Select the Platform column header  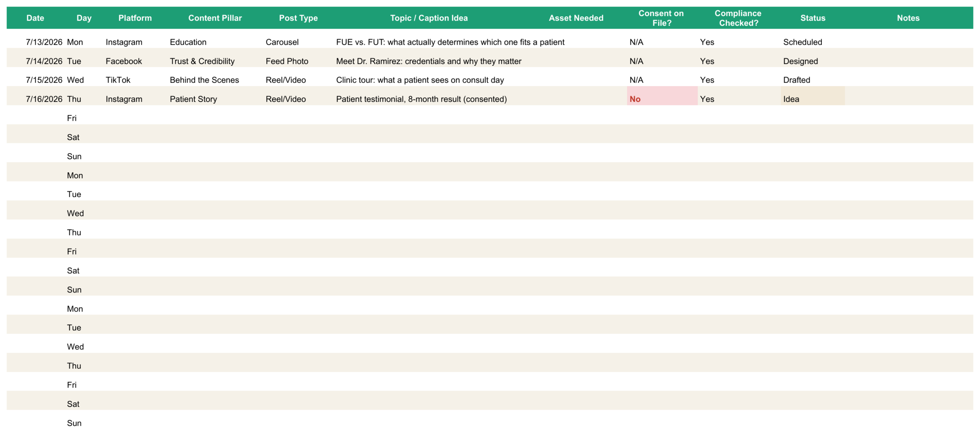tap(135, 18)
